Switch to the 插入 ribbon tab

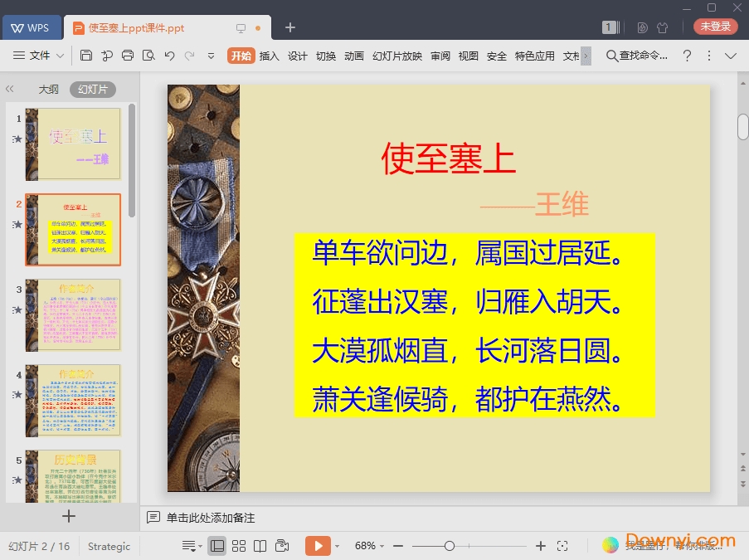[x=270, y=56]
